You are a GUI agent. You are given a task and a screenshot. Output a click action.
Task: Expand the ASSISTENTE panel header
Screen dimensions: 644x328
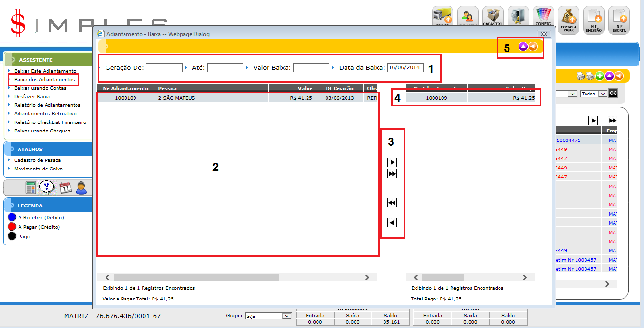pyautogui.click(x=48, y=60)
